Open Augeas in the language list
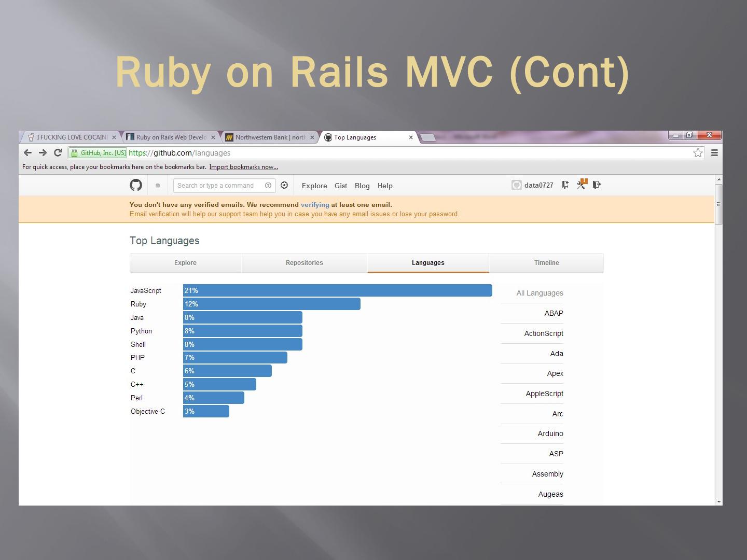 [x=550, y=494]
